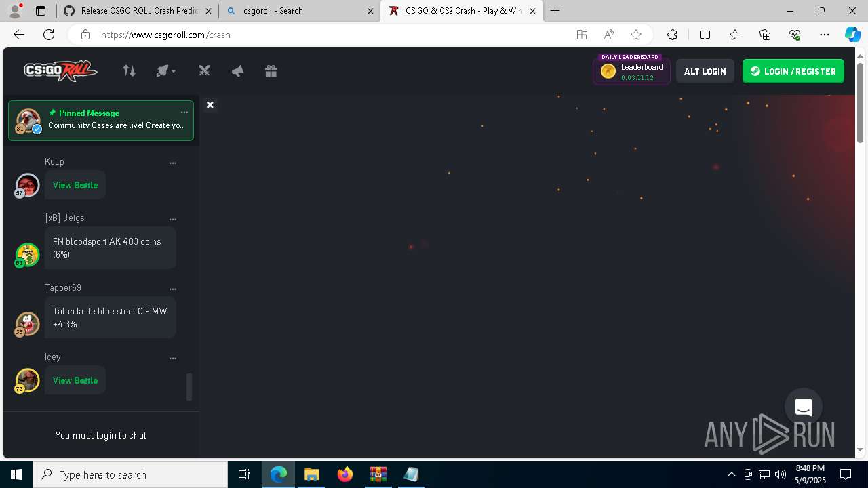Click the ALT LOGIN button
The image size is (868, 488).
pyautogui.click(x=705, y=71)
